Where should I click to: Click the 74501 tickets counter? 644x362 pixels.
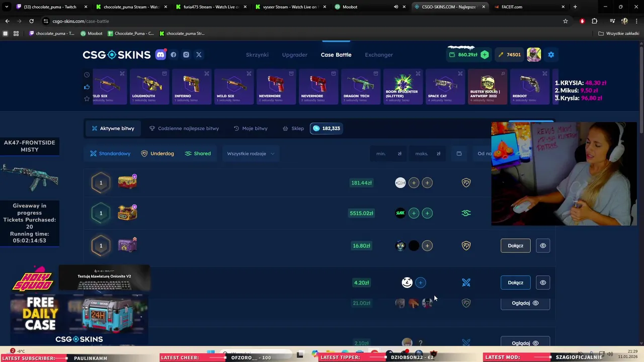[510, 54]
